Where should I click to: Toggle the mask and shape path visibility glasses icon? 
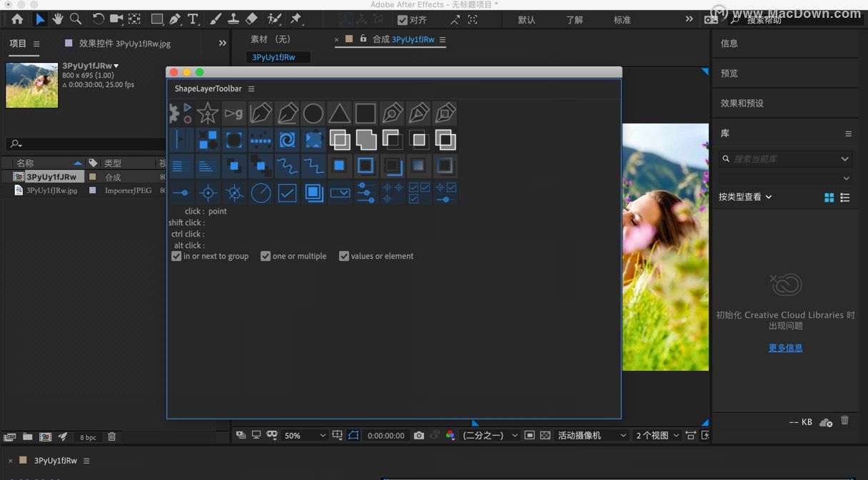click(x=271, y=435)
